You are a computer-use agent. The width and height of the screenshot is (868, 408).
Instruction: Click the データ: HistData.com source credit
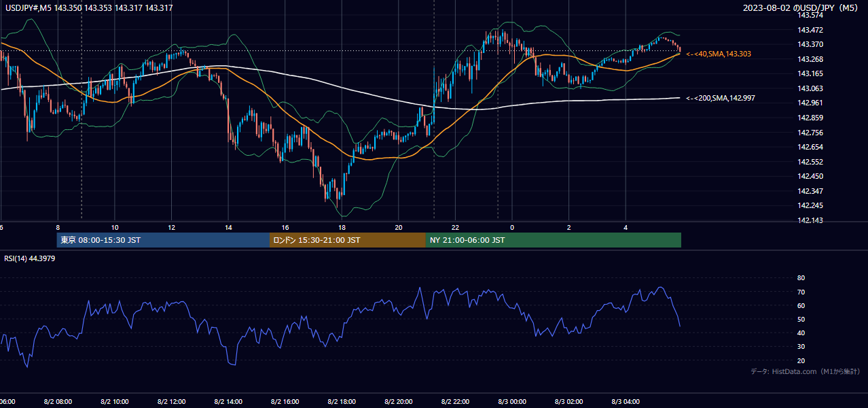point(805,371)
